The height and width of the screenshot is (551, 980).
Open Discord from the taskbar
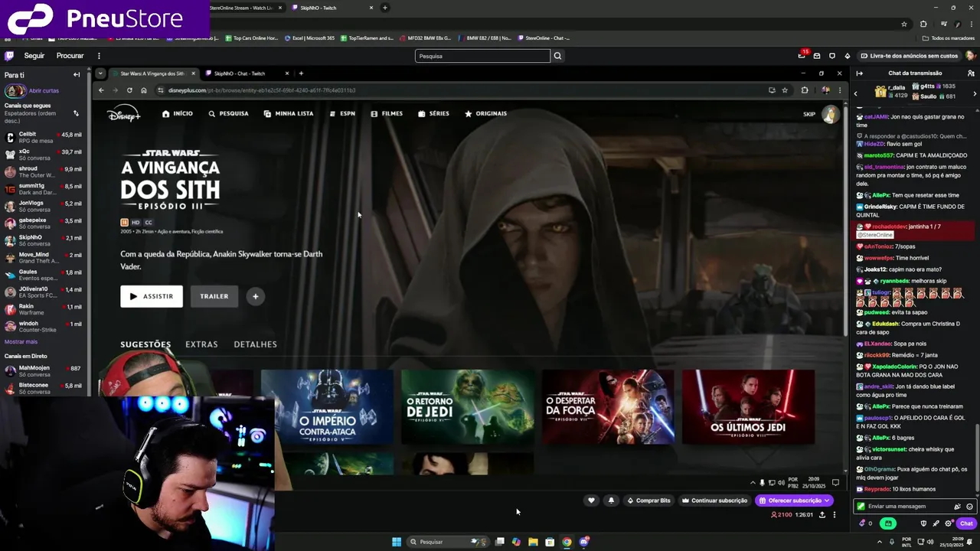[584, 542]
